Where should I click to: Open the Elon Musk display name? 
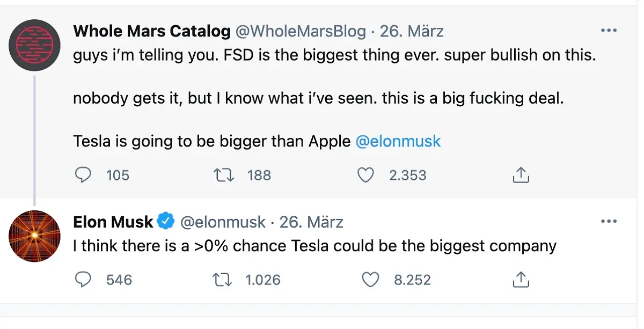(113, 222)
